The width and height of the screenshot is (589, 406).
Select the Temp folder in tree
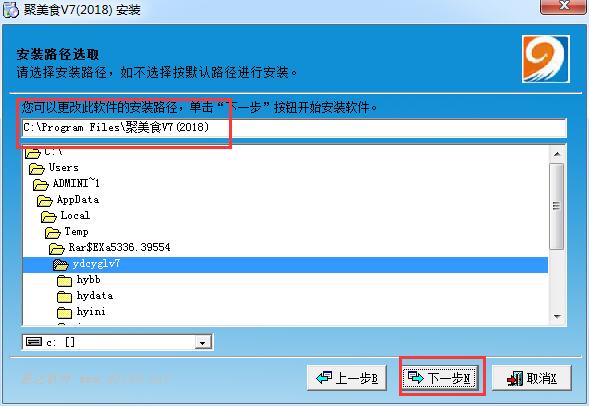click(x=77, y=232)
